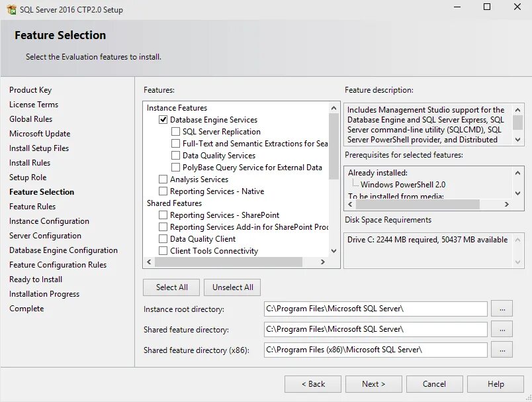532x402 pixels.
Task: Tick Data Quality Services checkbox
Action: tap(175, 155)
